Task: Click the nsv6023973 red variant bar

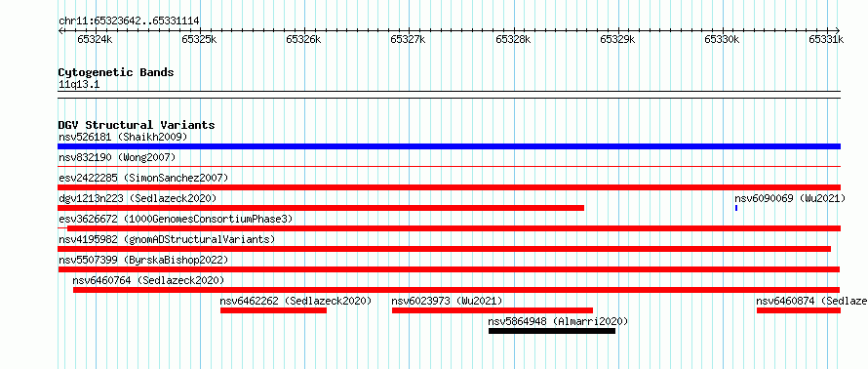Action: tap(493, 310)
